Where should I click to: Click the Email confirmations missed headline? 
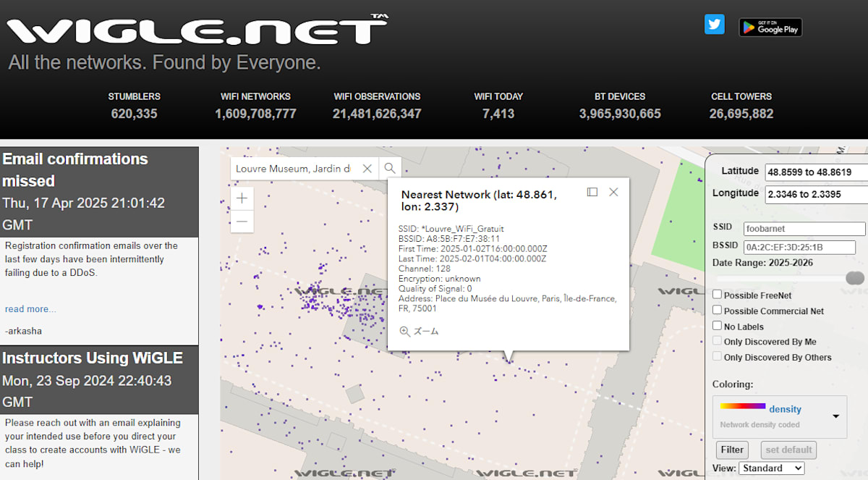pos(75,169)
